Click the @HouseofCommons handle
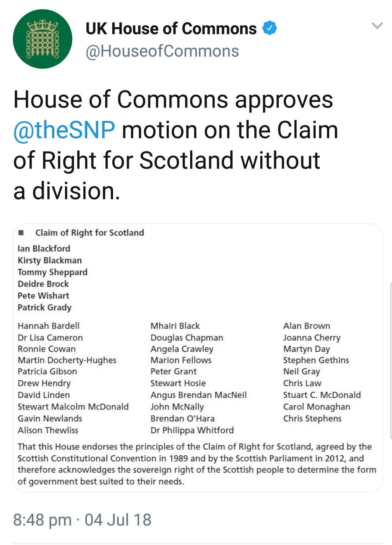This screenshot has width=392, height=545. pos(162,51)
